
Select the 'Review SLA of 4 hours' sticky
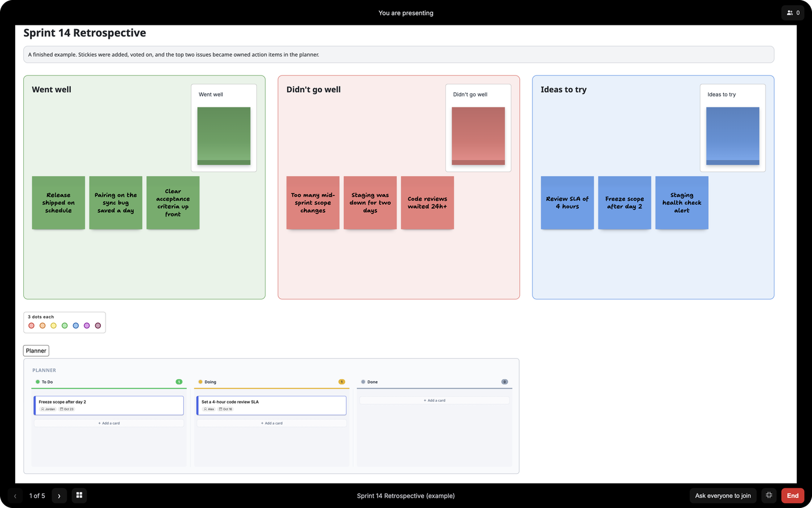567,203
